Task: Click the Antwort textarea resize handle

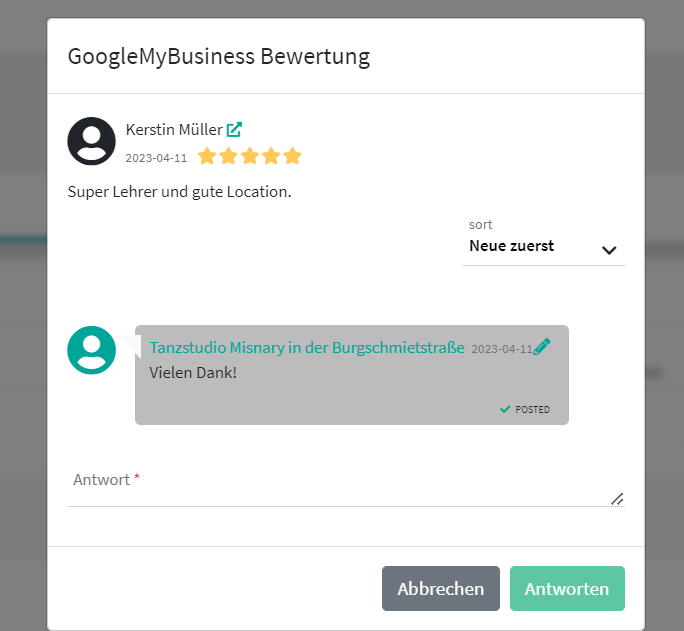Action: point(617,498)
